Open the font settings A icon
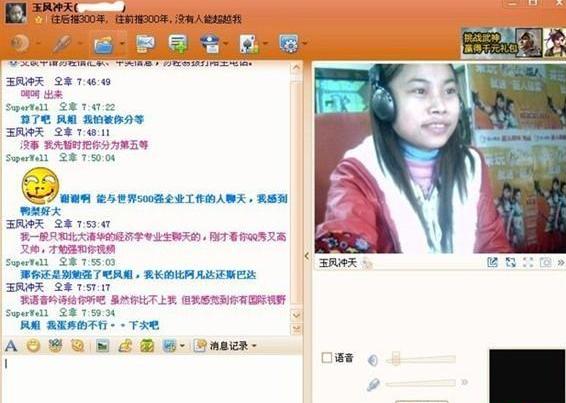 (11, 346)
